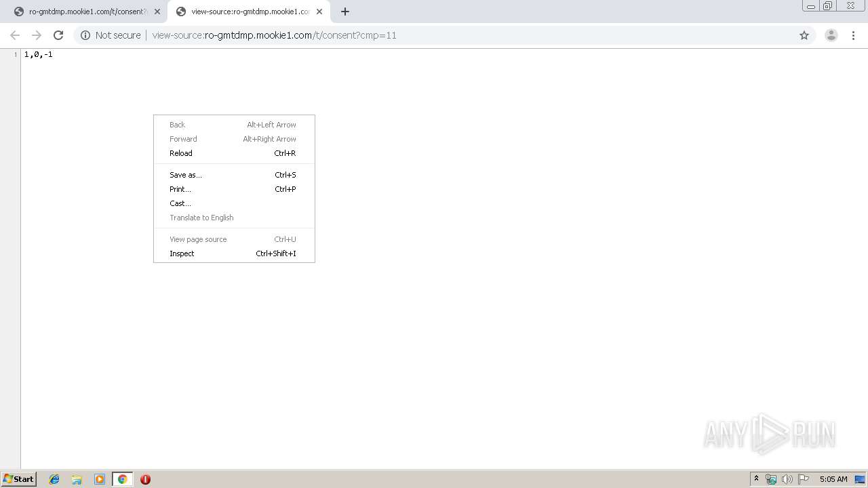Show hidden tray icons arrow
This screenshot has height=488, width=868.
756,479
